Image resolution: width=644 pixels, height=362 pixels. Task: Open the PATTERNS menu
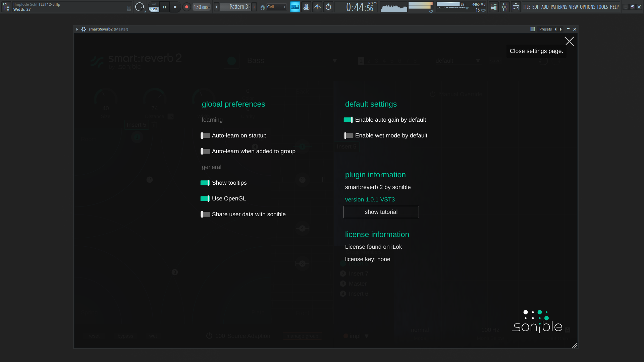coord(559,7)
